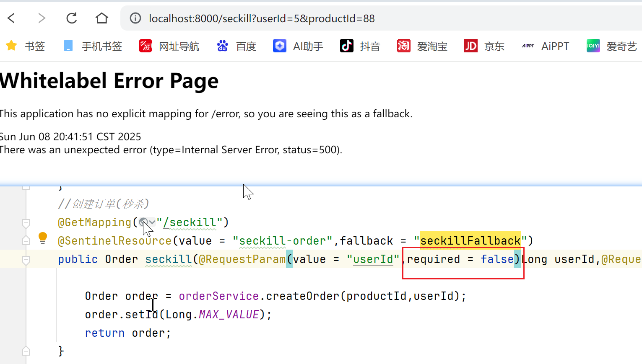The height and width of the screenshot is (364, 642).
Task: Click the highlighted seckillFallback string
Action: 470,241
